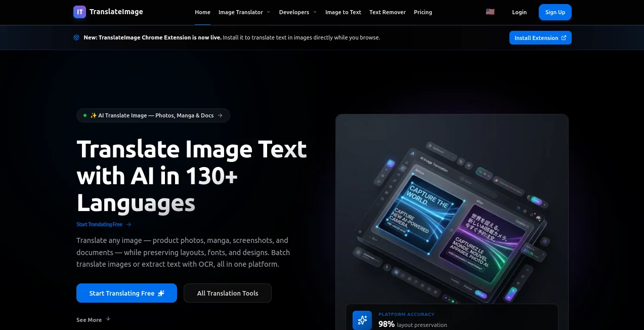Open Image to Text page
This screenshot has width=644, height=330.
point(343,12)
